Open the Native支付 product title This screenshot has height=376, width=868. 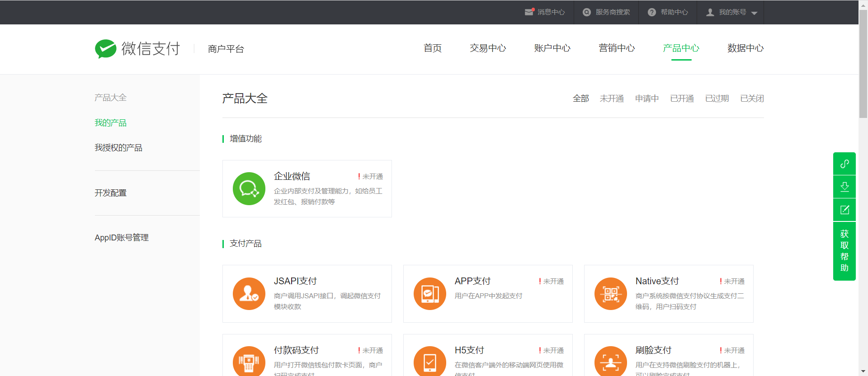pos(657,281)
